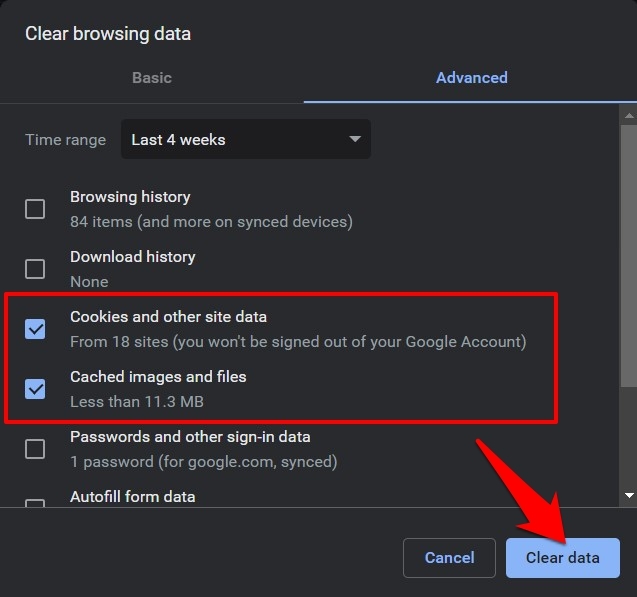Screen dimensions: 637x597
Task: Enable the Browsing history checkbox
Action: click(35, 209)
